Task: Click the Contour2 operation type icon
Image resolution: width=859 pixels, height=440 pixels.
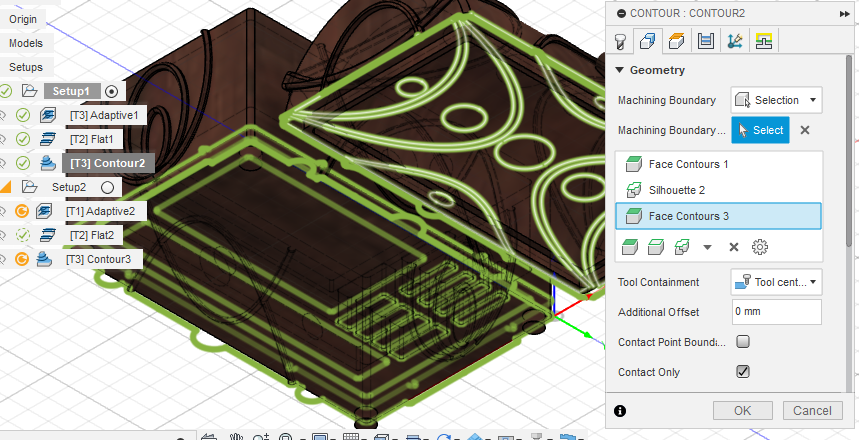Action: (x=48, y=163)
